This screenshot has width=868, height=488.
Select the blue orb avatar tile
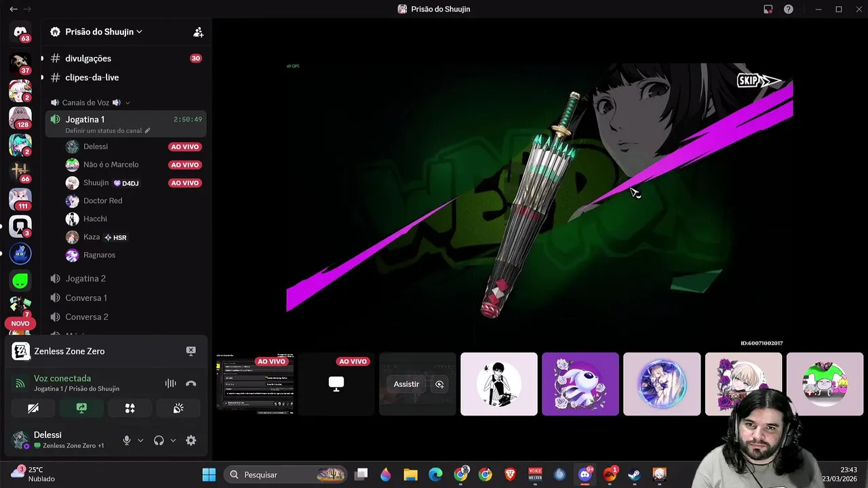pyautogui.click(x=662, y=384)
